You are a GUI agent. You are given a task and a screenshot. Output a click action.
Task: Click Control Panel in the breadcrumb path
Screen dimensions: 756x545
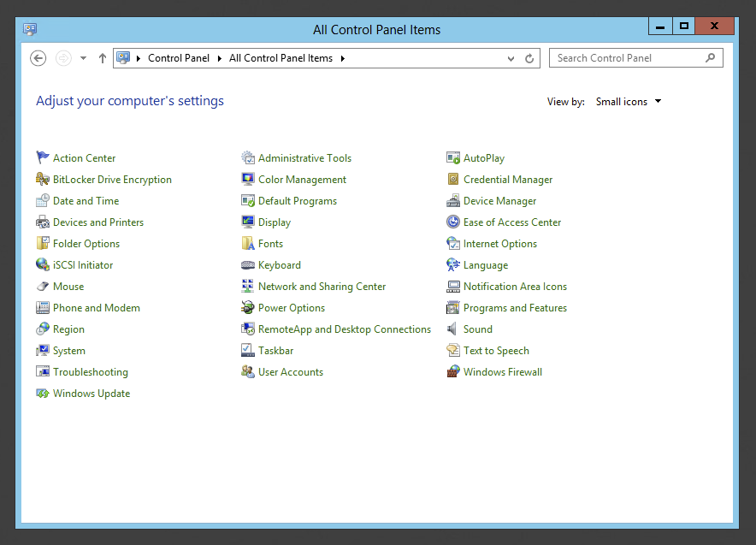coord(178,58)
